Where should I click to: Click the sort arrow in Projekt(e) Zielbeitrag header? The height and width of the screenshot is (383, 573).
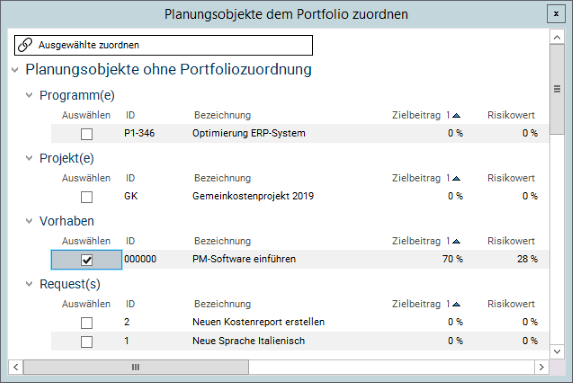click(x=456, y=179)
